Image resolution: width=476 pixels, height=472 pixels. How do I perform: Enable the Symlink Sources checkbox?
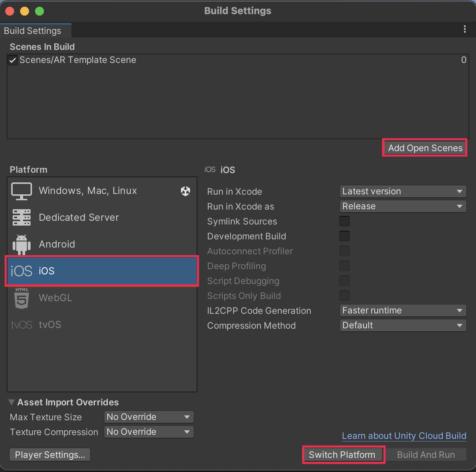point(345,221)
